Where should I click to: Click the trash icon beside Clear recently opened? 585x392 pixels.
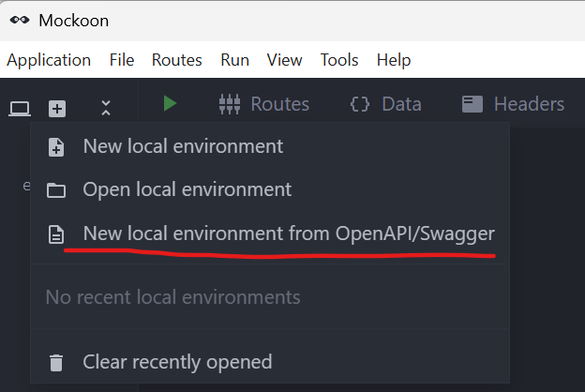coord(56,363)
